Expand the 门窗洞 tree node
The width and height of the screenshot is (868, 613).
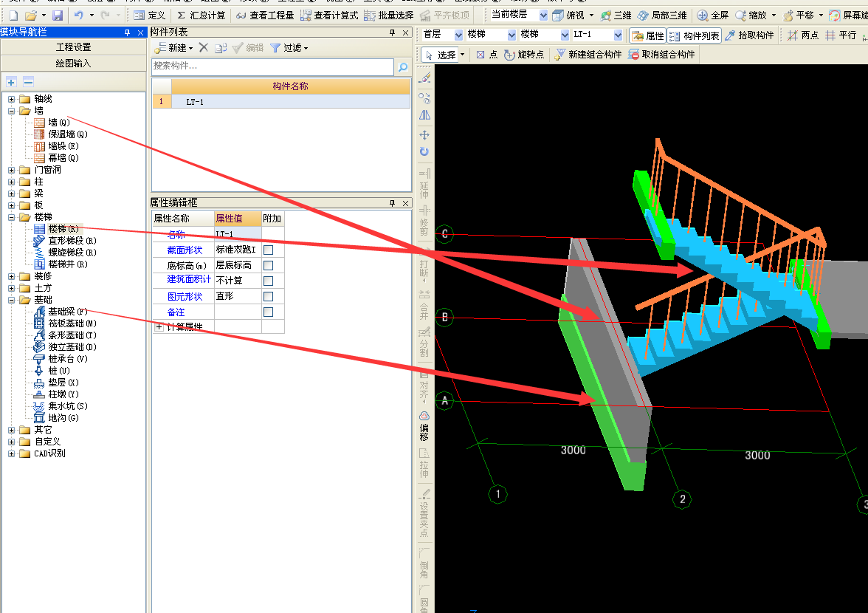12,170
